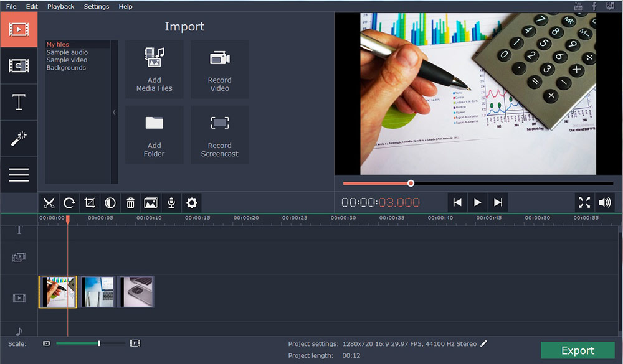Click the timeline Scale slider handle
Screen dimensions: 623x364
pos(98,343)
